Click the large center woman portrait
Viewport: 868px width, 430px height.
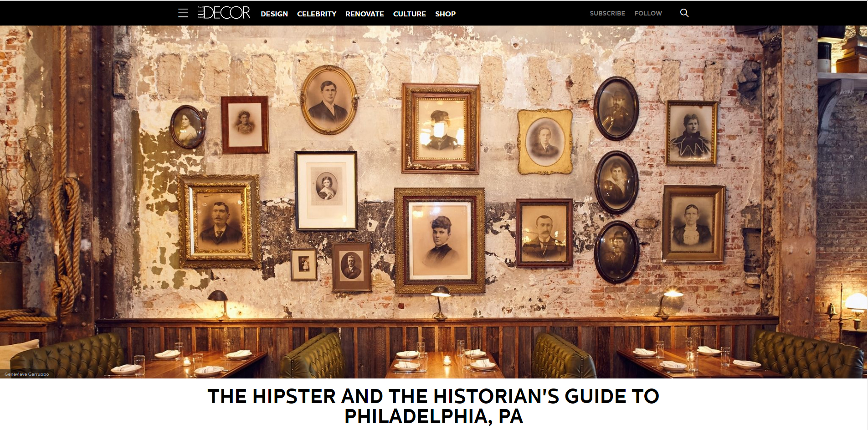click(x=440, y=240)
